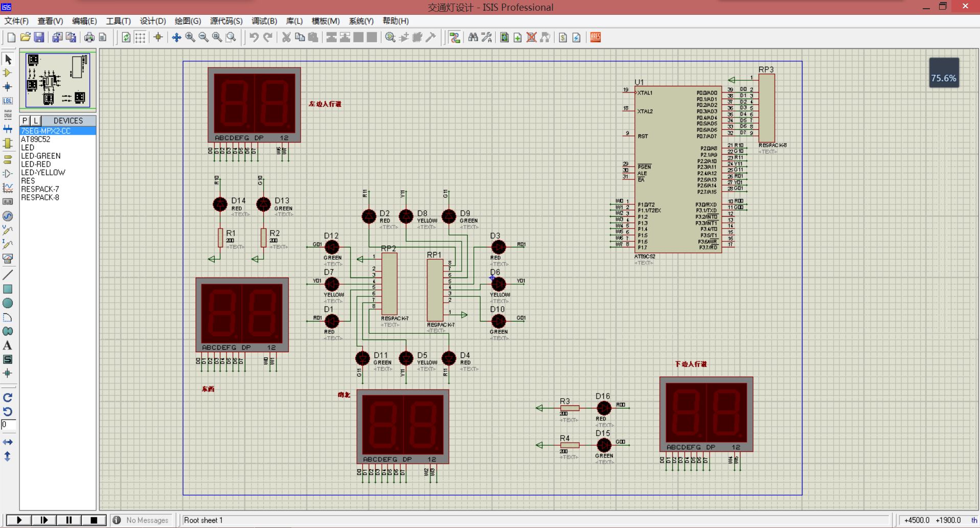Redraw the display with the refresh icon
This screenshot has width=980, height=528.
click(126, 37)
